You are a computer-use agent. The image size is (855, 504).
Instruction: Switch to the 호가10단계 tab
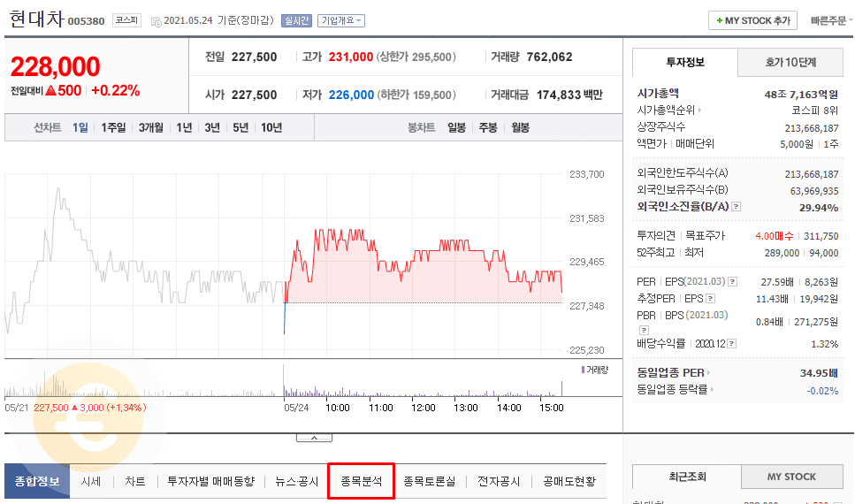(790, 62)
